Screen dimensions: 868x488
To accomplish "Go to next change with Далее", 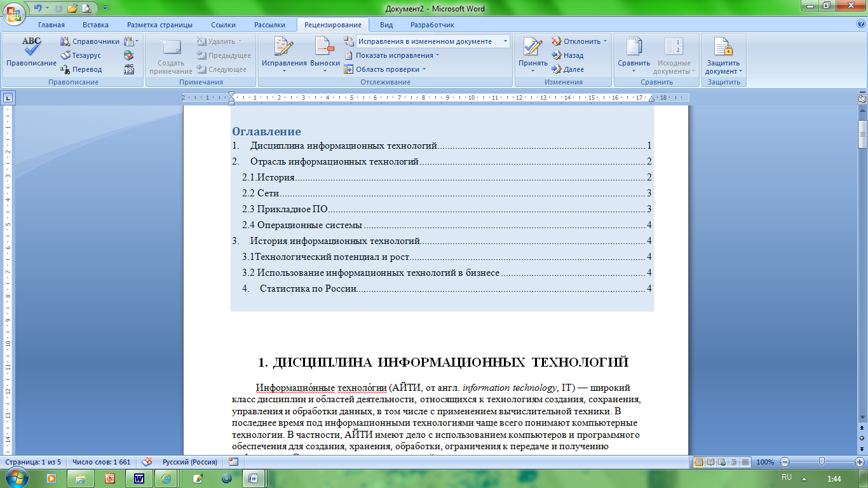I will [x=567, y=69].
